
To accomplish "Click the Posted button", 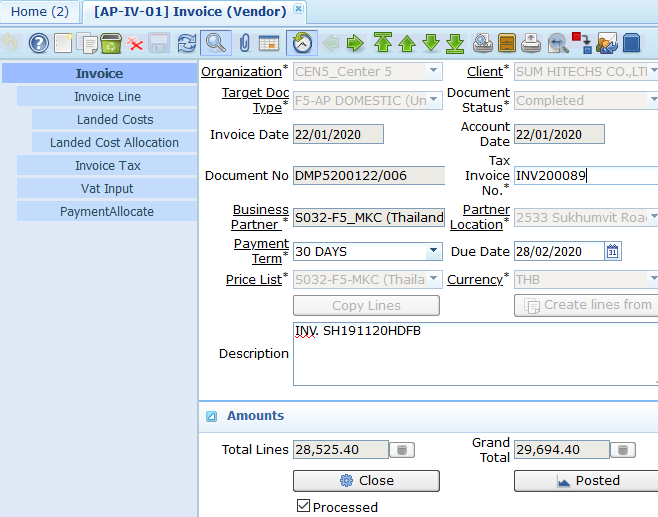I will click(x=588, y=480).
